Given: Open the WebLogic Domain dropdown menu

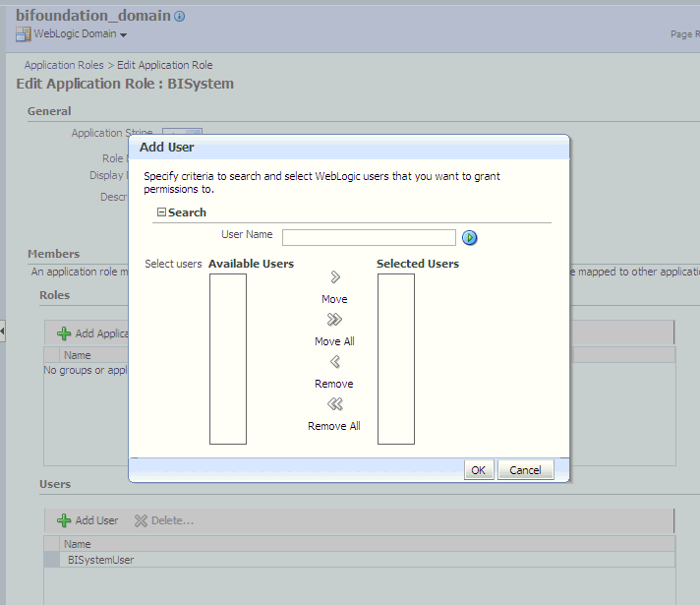Looking at the screenshot, I should (x=123, y=34).
